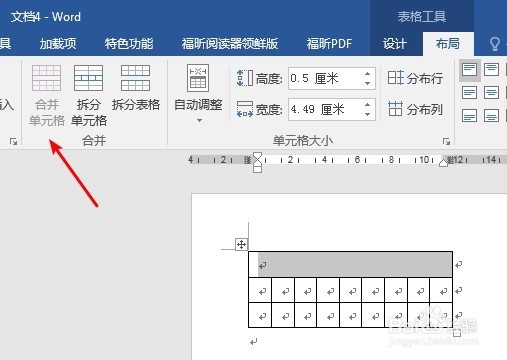Open the AutoFit (自动调整) dropdown

[x=198, y=93]
